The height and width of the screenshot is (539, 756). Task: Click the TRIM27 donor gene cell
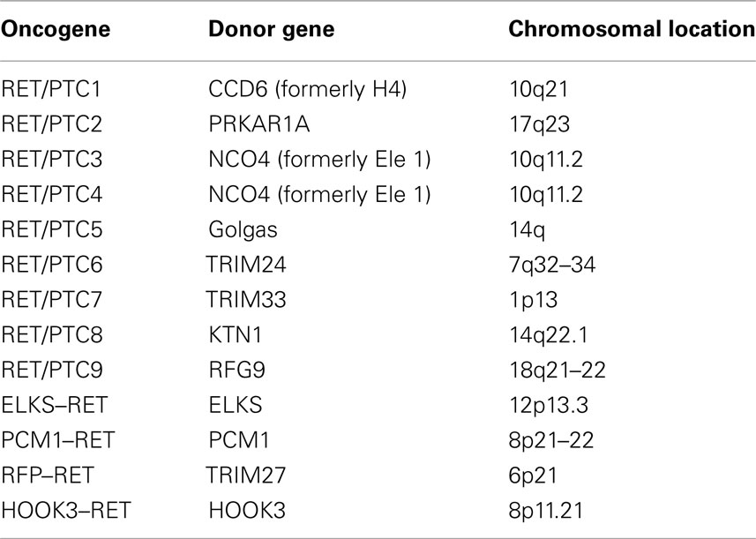click(x=246, y=475)
